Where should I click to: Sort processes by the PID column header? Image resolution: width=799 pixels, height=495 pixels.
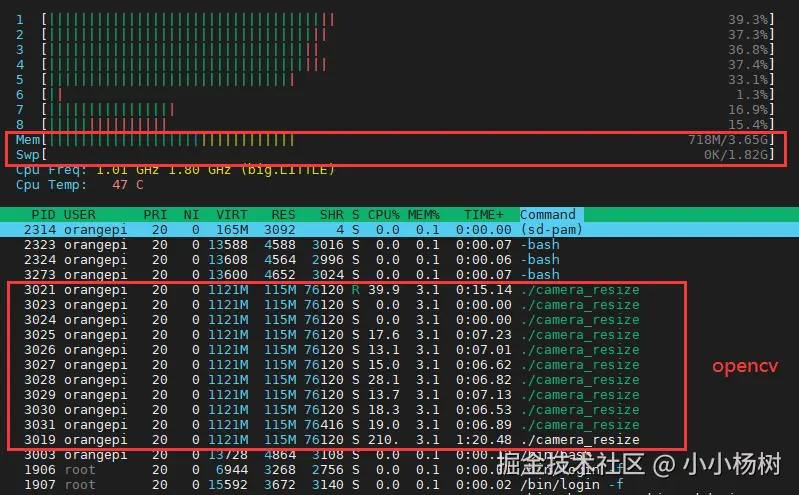coord(43,215)
